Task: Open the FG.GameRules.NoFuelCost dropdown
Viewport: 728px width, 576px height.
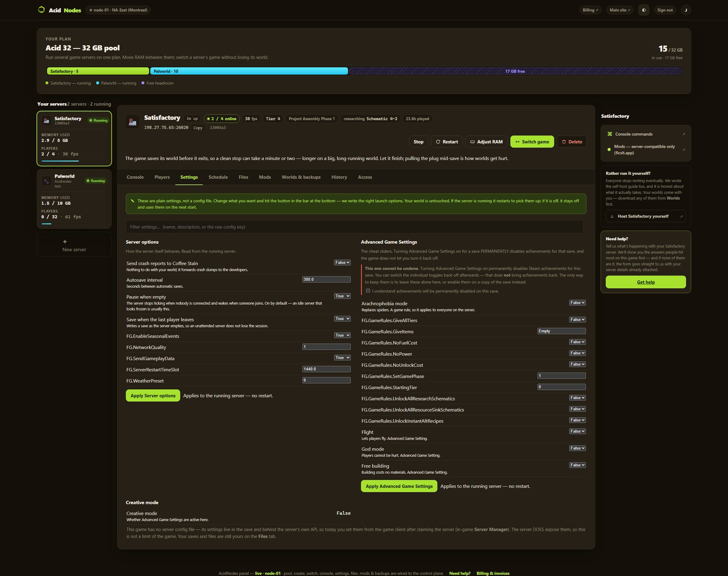Action: coord(577,342)
